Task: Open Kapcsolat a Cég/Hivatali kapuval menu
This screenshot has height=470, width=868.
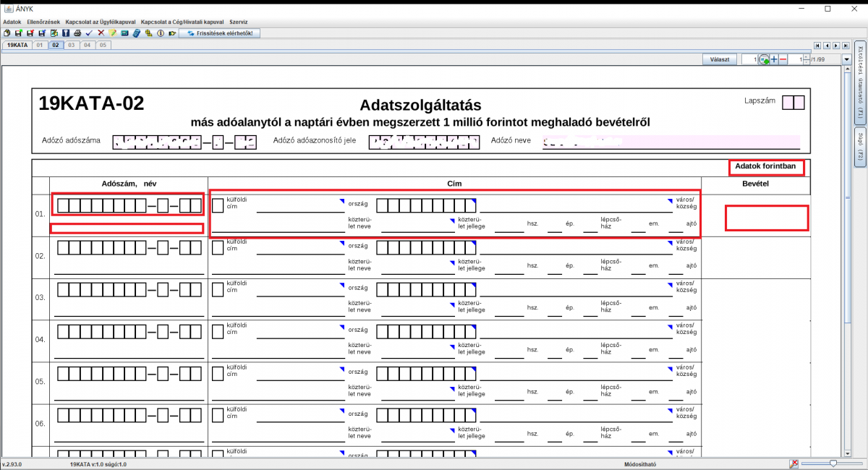Action: 183,22
